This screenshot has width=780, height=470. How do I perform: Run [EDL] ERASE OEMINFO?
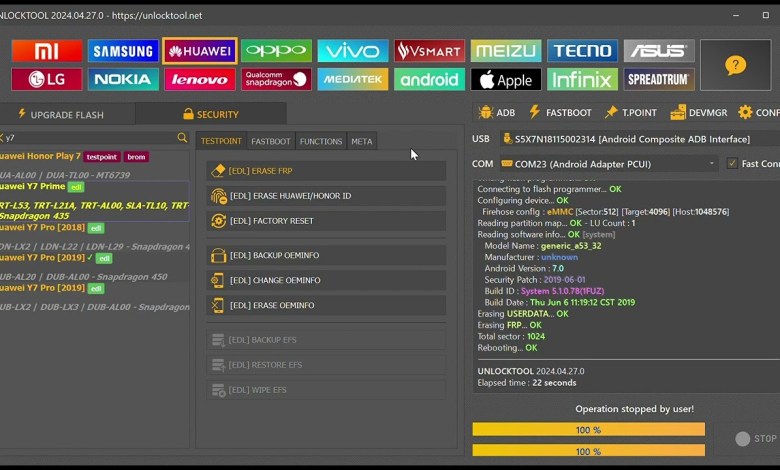click(326, 305)
